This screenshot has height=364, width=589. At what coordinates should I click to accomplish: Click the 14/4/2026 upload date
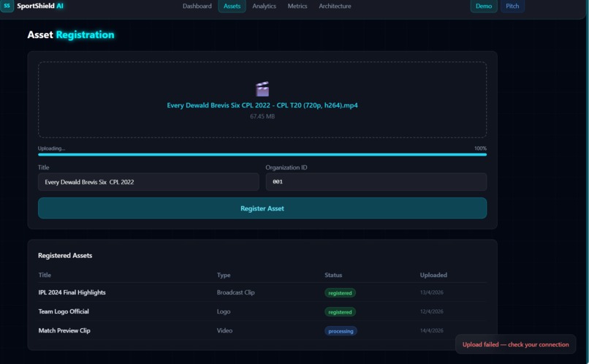pos(432,330)
